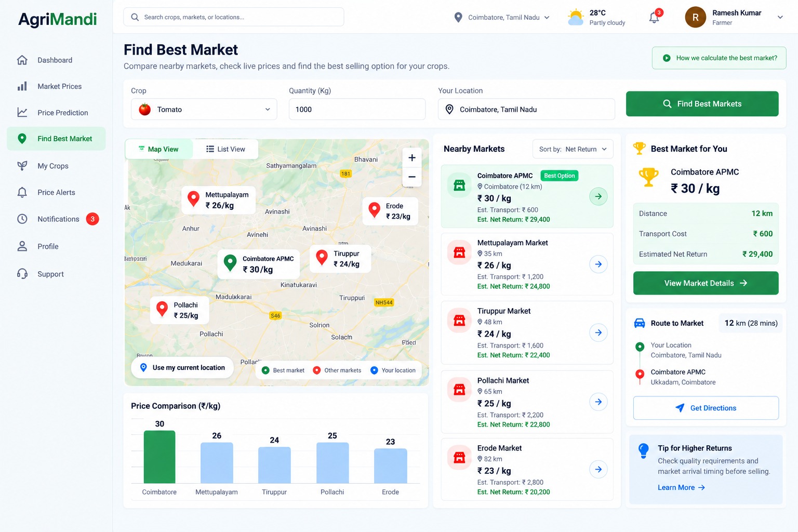Open Sort by Net Return dropdown
Image resolution: width=798 pixels, height=532 pixels.
573,149
